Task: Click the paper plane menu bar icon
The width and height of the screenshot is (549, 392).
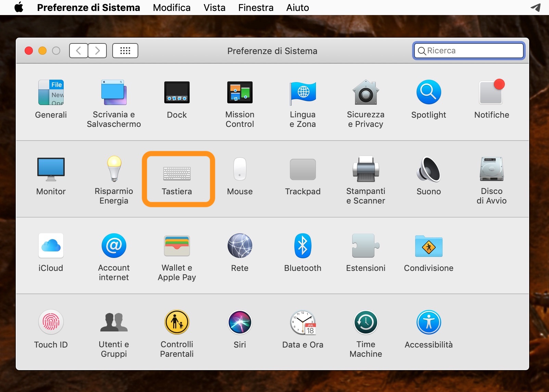Action: tap(536, 7)
